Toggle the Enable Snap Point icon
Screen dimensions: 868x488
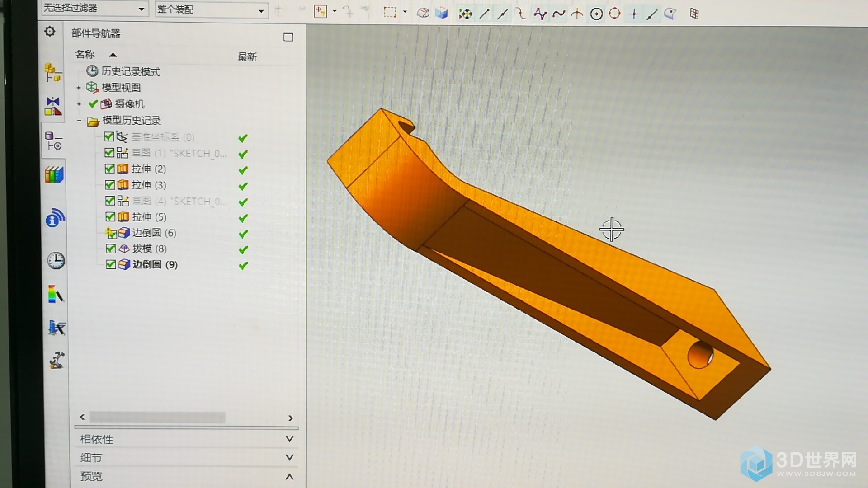(x=465, y=14)
